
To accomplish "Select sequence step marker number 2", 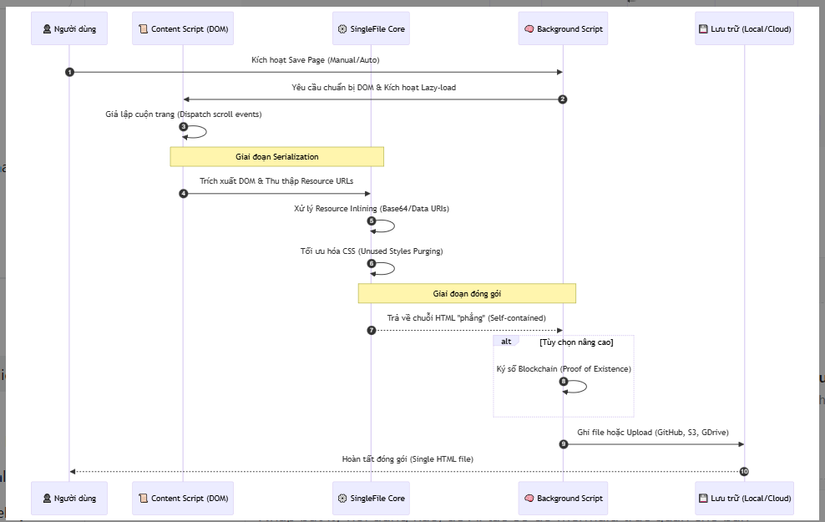I will pos(563,99).
